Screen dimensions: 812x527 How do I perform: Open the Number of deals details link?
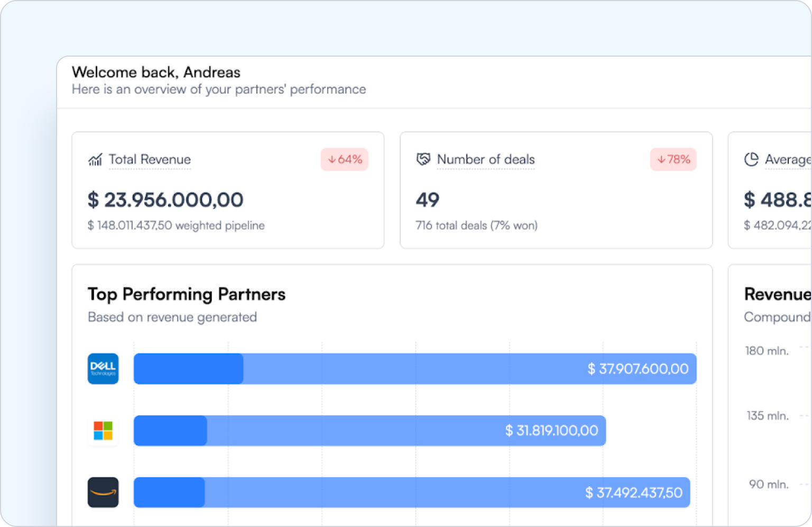tap(486, 159)
